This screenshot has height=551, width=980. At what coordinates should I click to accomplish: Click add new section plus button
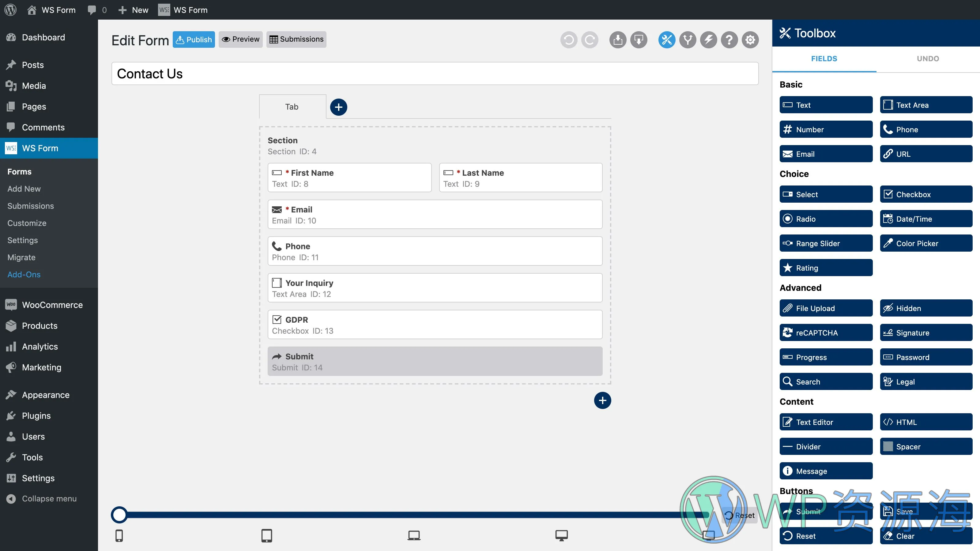click(602, 400)
